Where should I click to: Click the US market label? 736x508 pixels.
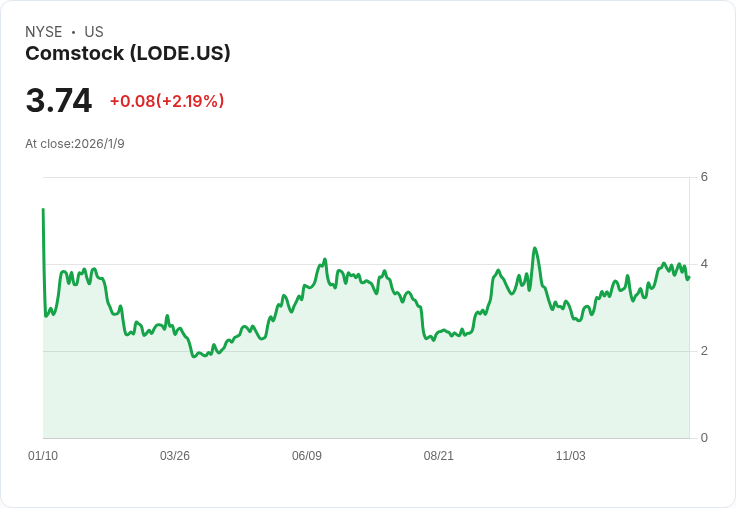click(x=94, y=32)
